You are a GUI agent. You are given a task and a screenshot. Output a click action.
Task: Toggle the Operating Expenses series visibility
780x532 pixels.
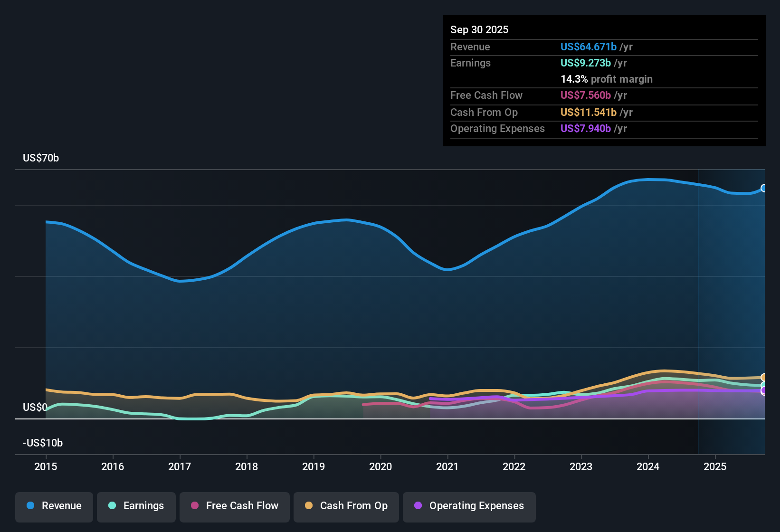[x=469, y=507]
